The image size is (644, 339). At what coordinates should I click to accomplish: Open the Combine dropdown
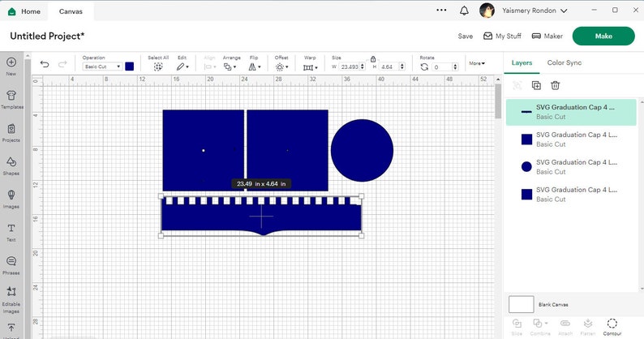coord(540,327)
